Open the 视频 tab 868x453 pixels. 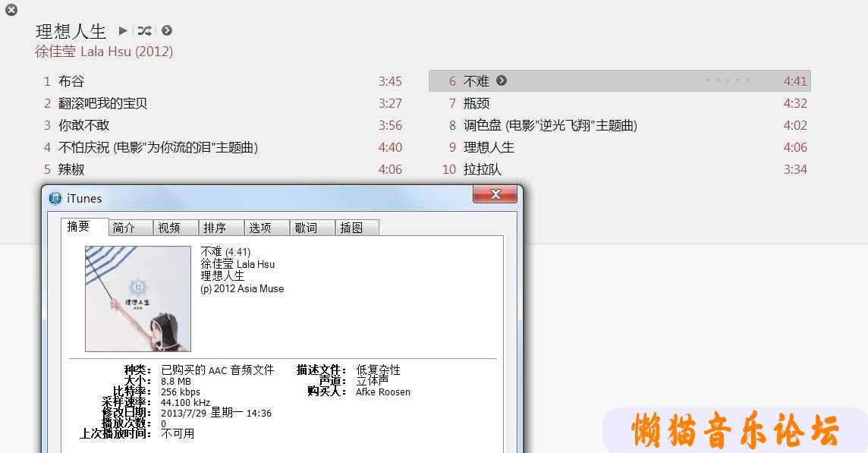click(176, 228)
